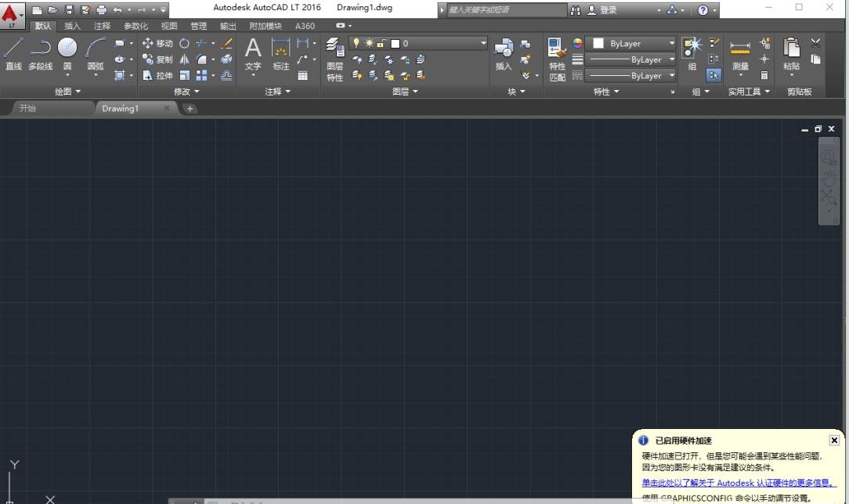Open the ByLayer linetype dropdown
849x504 pixels.
(x=671, y=76)
